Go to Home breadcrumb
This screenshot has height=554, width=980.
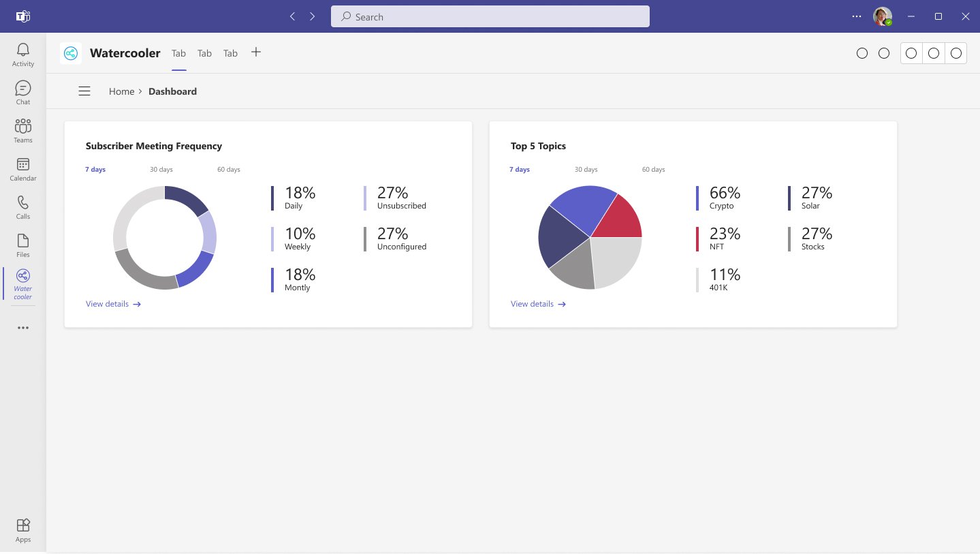121,91
